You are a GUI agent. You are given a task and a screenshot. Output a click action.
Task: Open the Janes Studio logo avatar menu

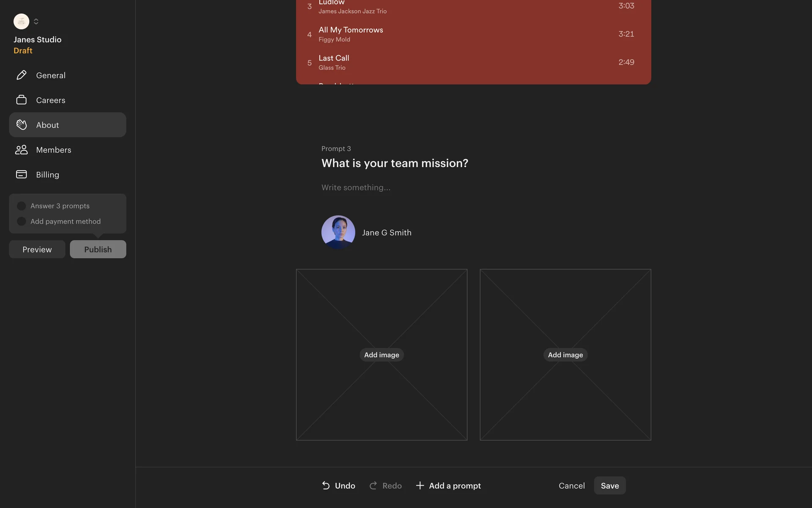point(22,22)
